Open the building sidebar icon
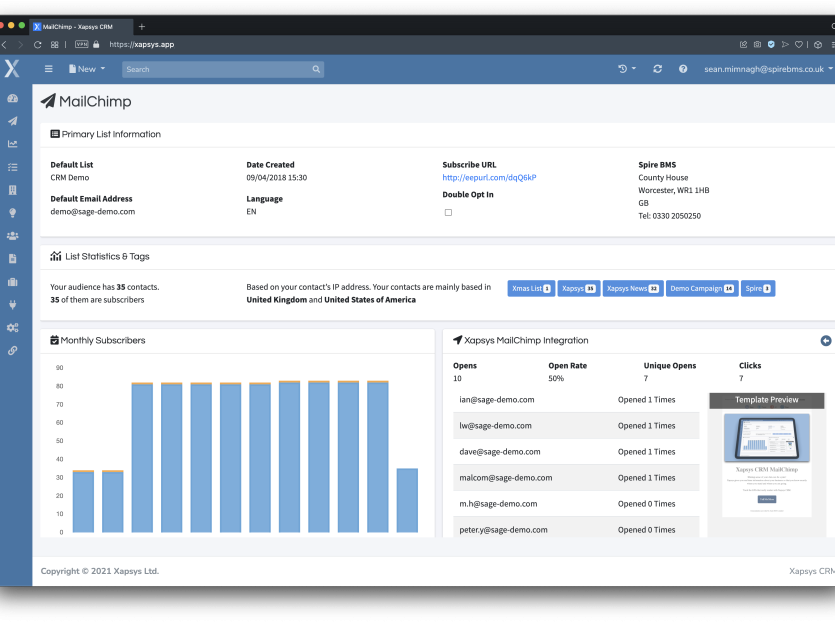Viewport: 835px width, 626px height. click(x=13, y=190)
